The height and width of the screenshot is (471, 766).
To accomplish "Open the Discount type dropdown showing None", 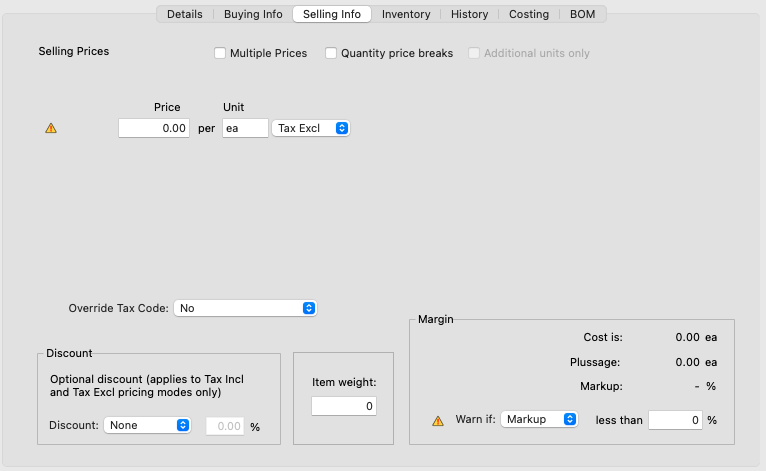I will point(147,425).
